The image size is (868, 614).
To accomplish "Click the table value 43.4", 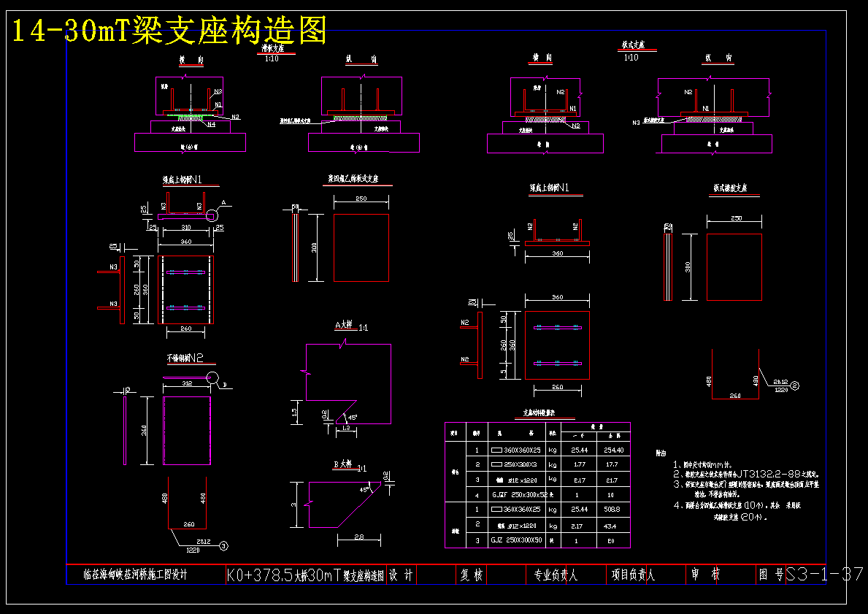I will (x=610, y=526).
